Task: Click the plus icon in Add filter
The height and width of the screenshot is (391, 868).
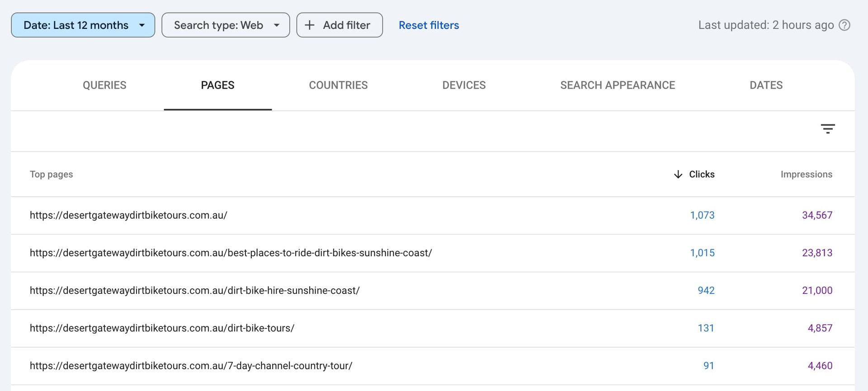Action: point(310,25)
